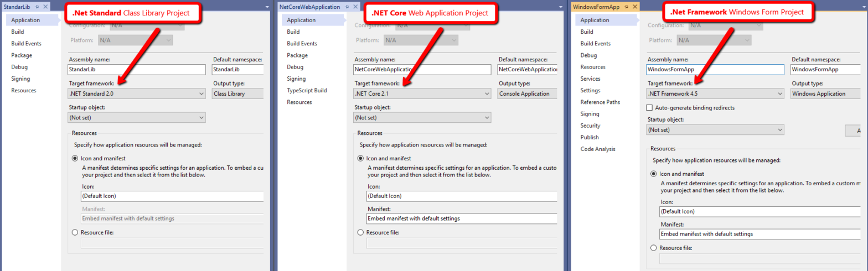This screenshot has height=271, width=868.
Task: Close the StandarLib document tab
Action: pyautogui.click(x=45, y=7)
